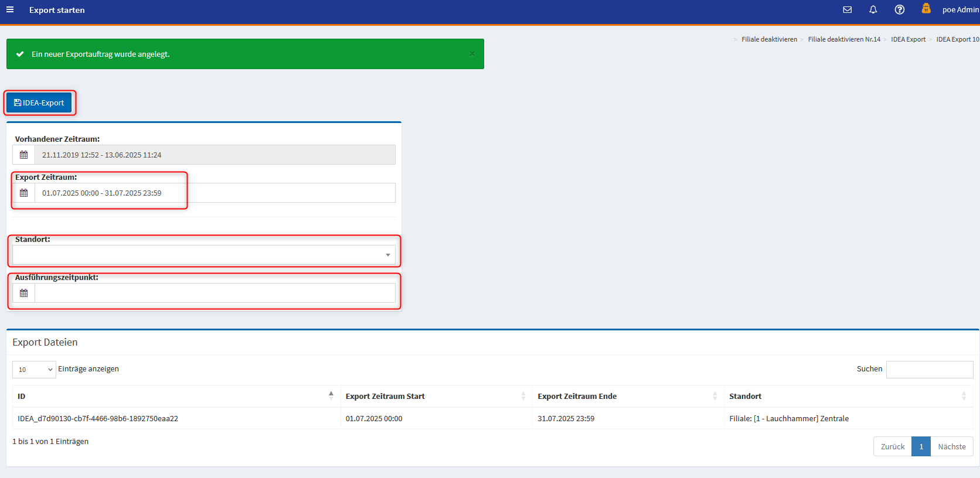Click calendar icon beside Ausführungszeitpunkt
The height and width of the screenshot is (478, 980).
(24, 293)
